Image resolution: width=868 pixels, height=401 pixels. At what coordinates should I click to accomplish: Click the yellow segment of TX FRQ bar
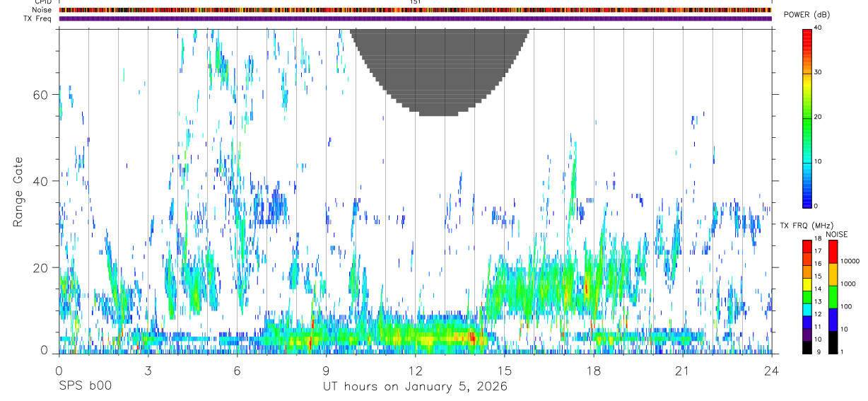(807, 284)
